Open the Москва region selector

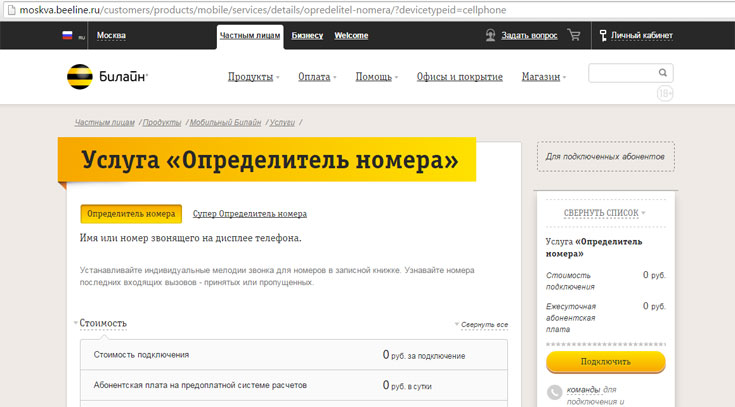click(x=111, y=36)
